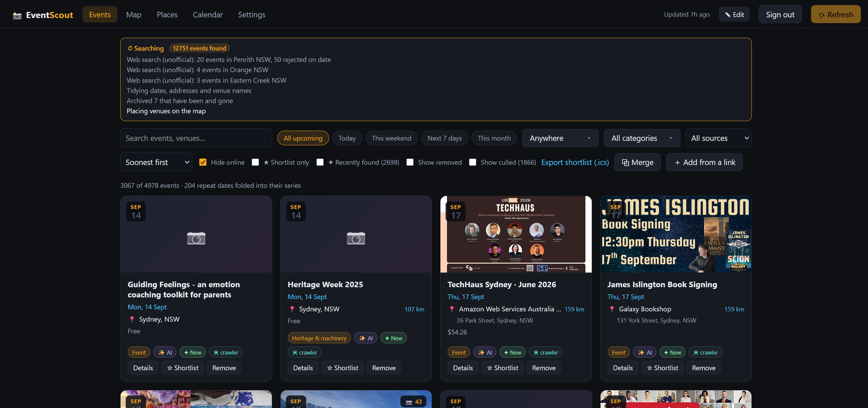
Task: Click the location pin on Guiding Feelings card
Action: [132, 319]
